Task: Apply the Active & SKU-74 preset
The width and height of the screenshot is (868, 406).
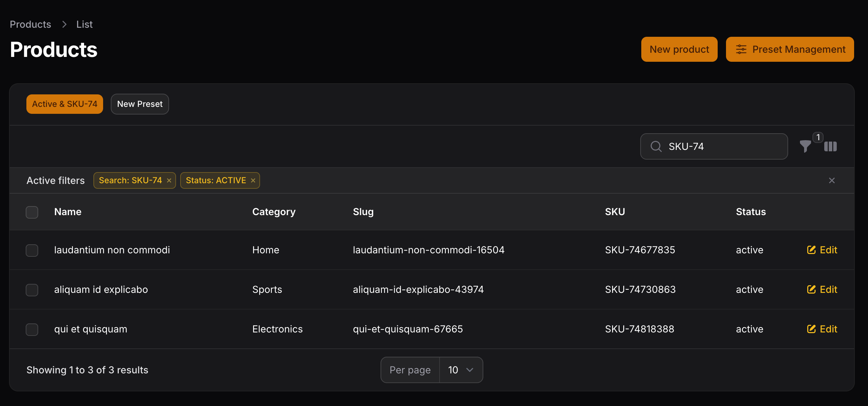Action: point(65,104)
